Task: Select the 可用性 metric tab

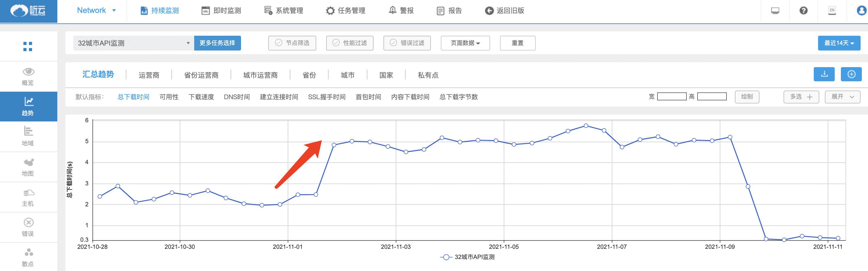Action: (169, 97)
